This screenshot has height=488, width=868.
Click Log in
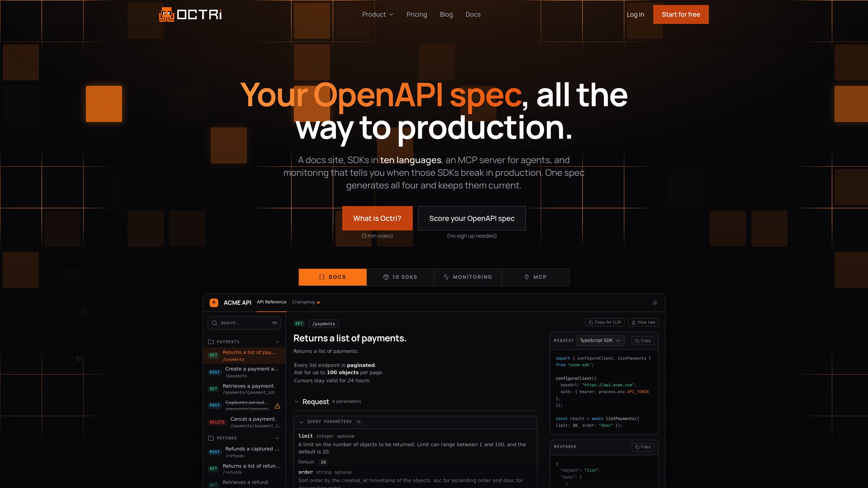pyautogui.click(x=635, y=14)
